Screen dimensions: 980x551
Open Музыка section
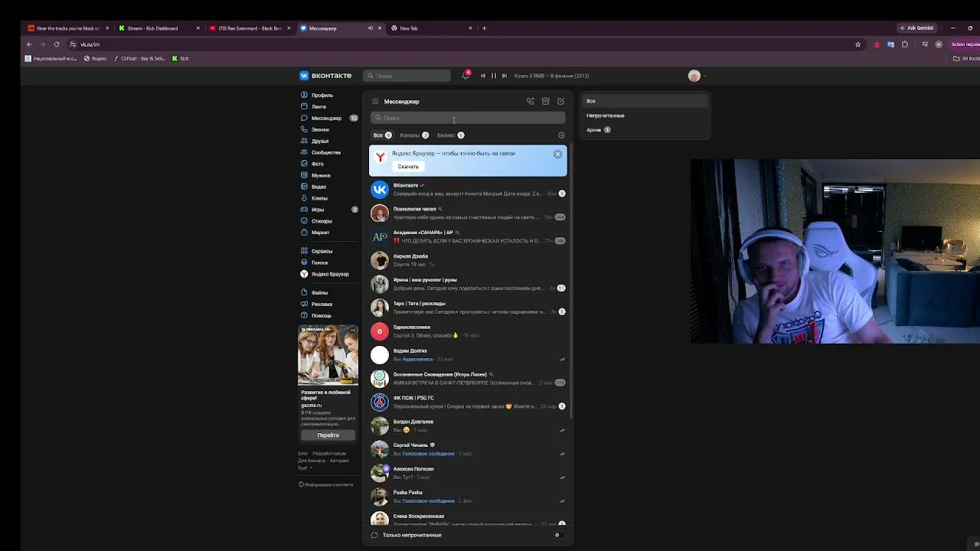click(x=321, y=176)
